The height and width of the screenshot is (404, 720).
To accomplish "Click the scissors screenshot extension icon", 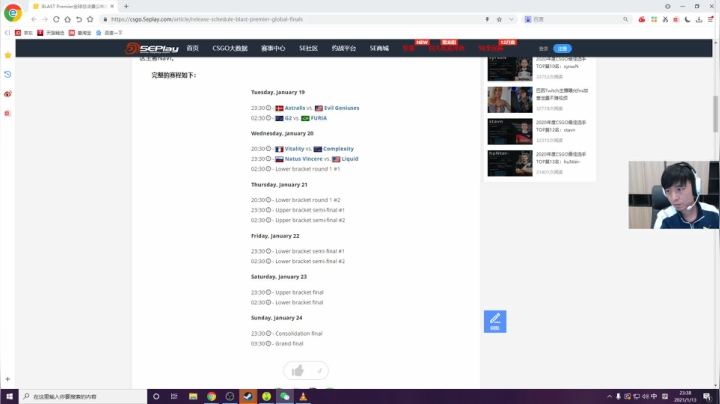I will 665,19.
